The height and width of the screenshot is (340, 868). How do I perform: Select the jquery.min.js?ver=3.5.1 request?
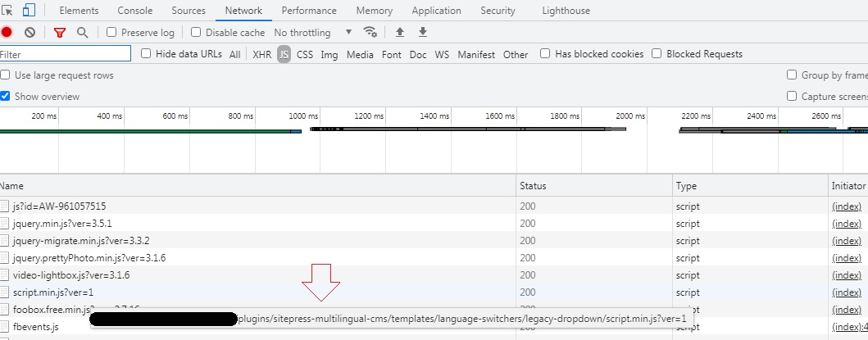click(62, 224)
